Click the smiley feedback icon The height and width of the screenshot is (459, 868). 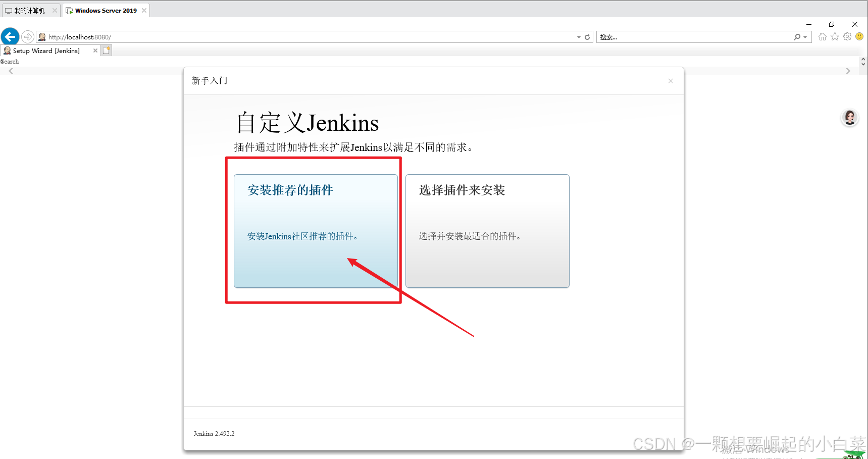(859, 37)
